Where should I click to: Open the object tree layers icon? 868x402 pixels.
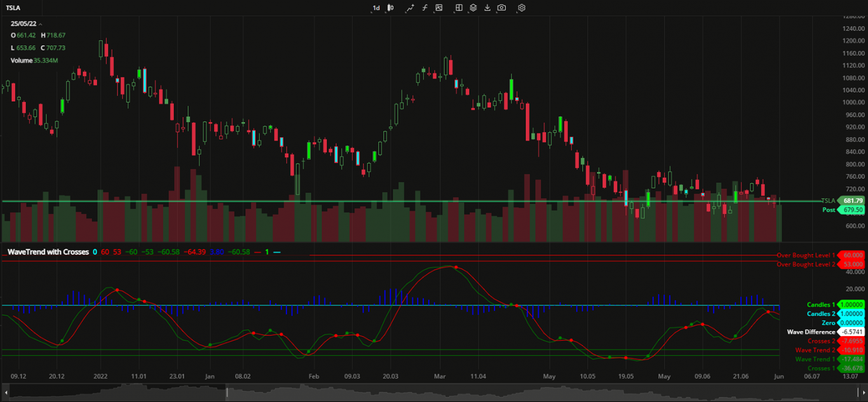(x=472, y=8)
